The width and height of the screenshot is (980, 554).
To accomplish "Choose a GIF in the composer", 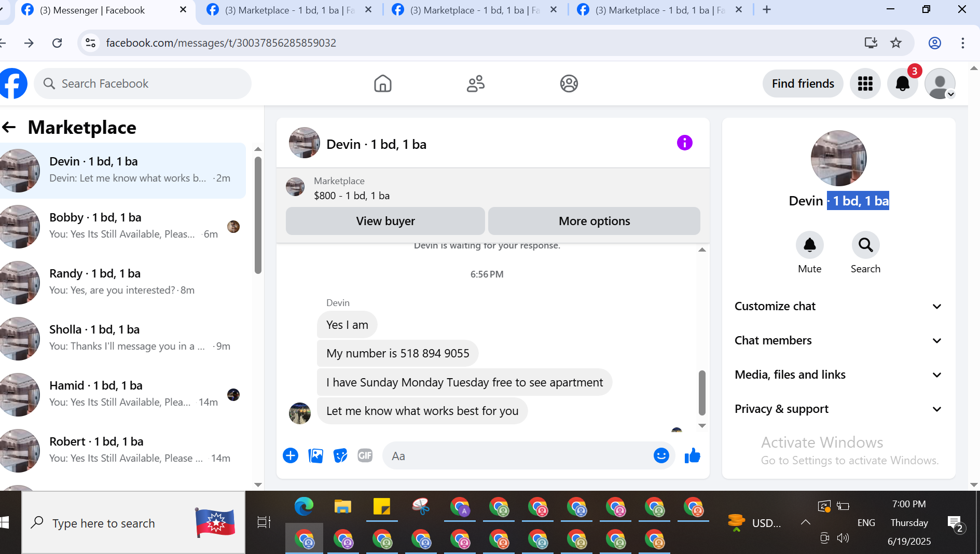I will (365, 456).
